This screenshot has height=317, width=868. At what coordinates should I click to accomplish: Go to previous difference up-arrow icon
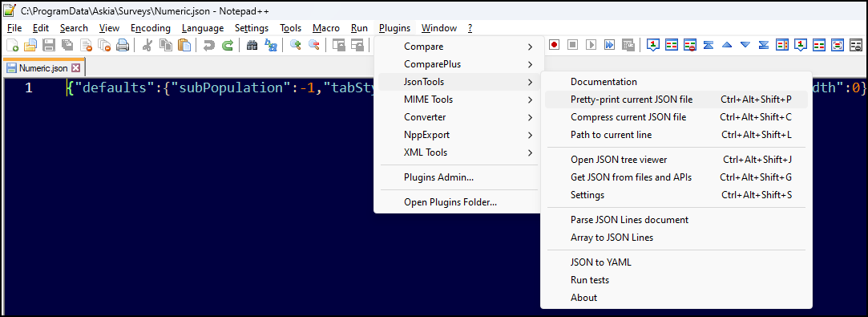pyautogui.click(x=727, y=45)
